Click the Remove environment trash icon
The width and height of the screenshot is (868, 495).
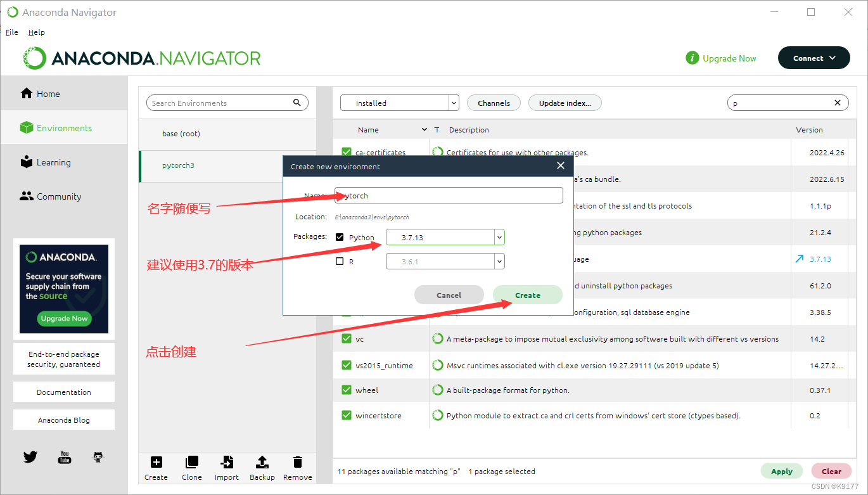[298, 462]
